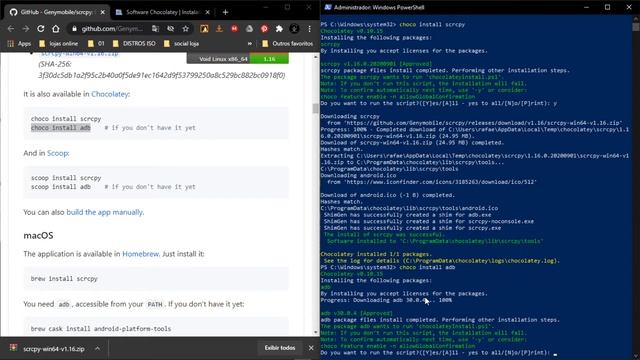
Task: Click the 'choco install scrcpy' code line
Action: click(x=66, y=119)
